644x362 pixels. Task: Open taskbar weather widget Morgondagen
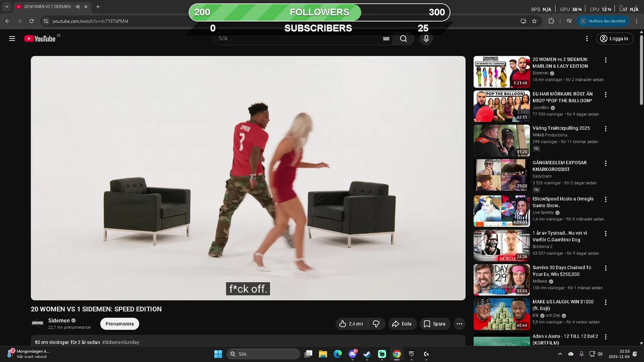[x=29, y=354]
